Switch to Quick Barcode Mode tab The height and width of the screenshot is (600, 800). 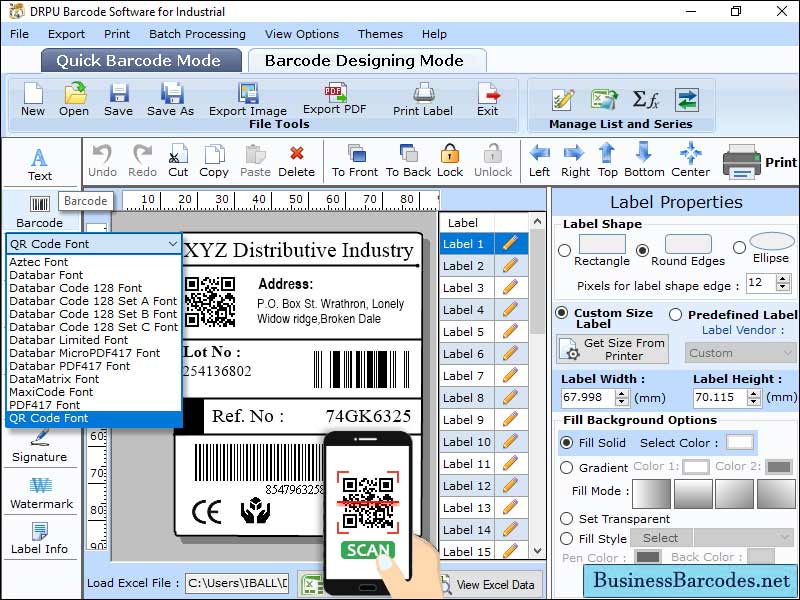coord(140,60)
